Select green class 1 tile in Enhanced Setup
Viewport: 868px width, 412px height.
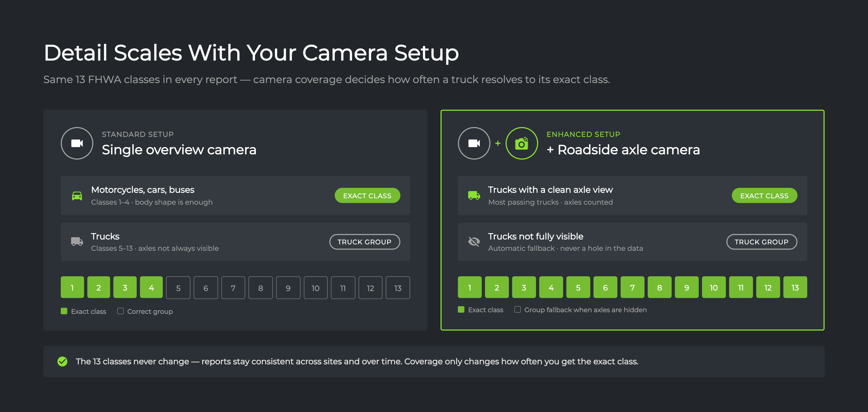click(x=470, y=287)
